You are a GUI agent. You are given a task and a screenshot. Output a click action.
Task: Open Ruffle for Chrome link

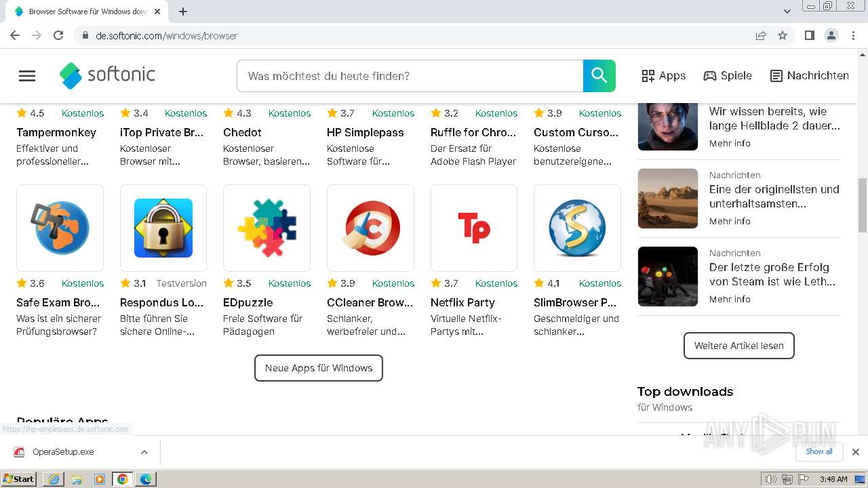click(473, 132)
